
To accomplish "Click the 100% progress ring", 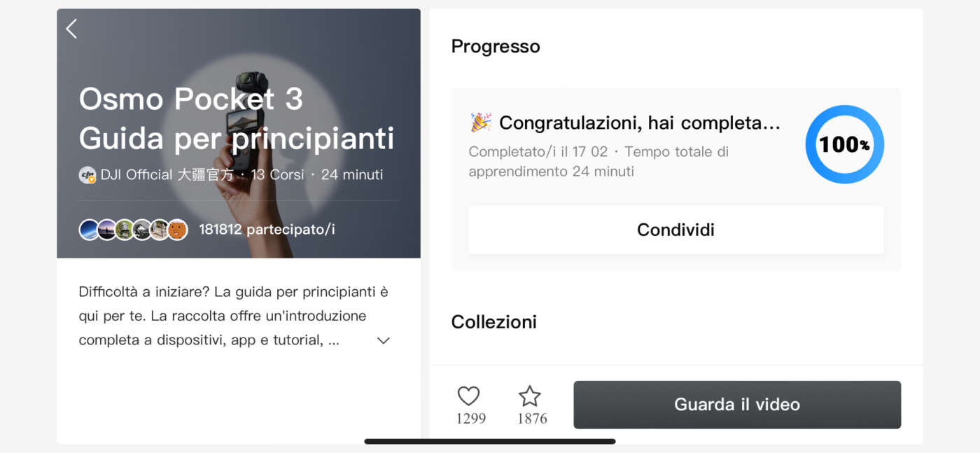I will pos(844,145).
